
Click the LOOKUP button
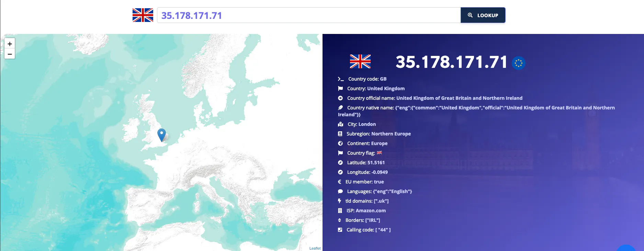tap(483, 15)
